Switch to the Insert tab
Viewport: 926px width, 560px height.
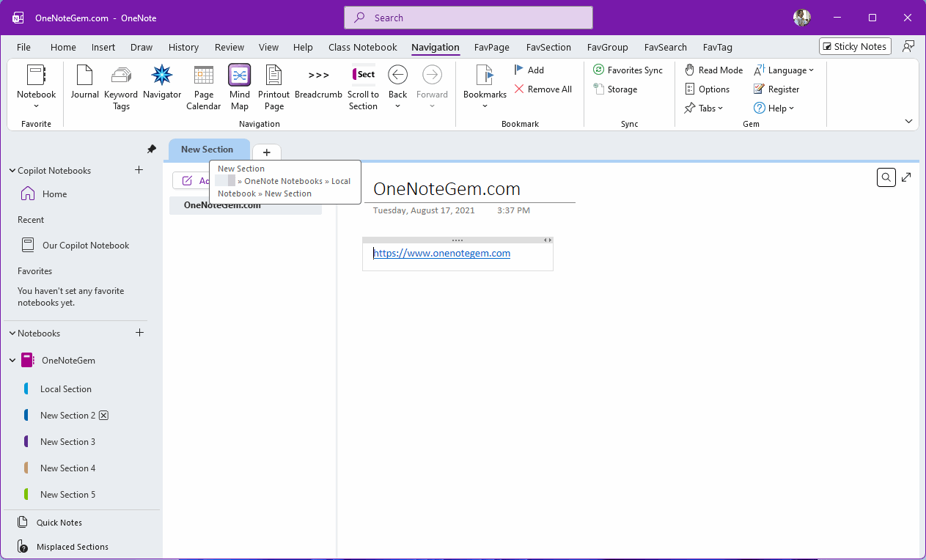pos(103,47)
